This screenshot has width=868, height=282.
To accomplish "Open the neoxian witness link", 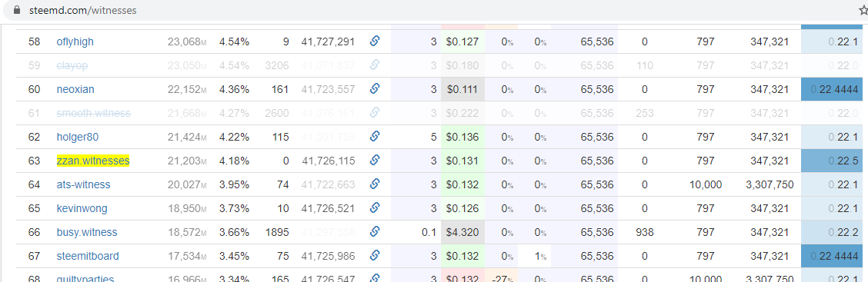I will (x=75, y=89).
